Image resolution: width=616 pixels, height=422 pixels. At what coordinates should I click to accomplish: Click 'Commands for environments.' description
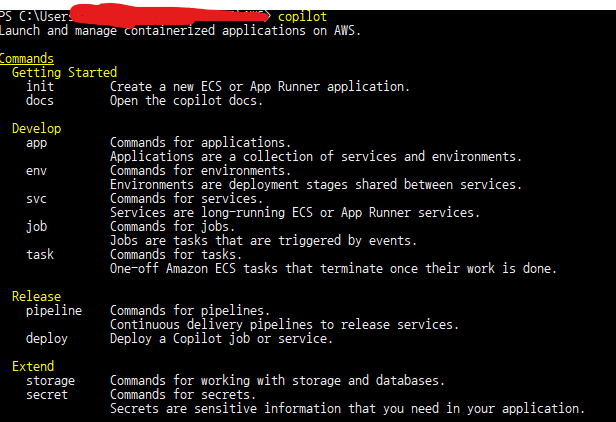200,171
